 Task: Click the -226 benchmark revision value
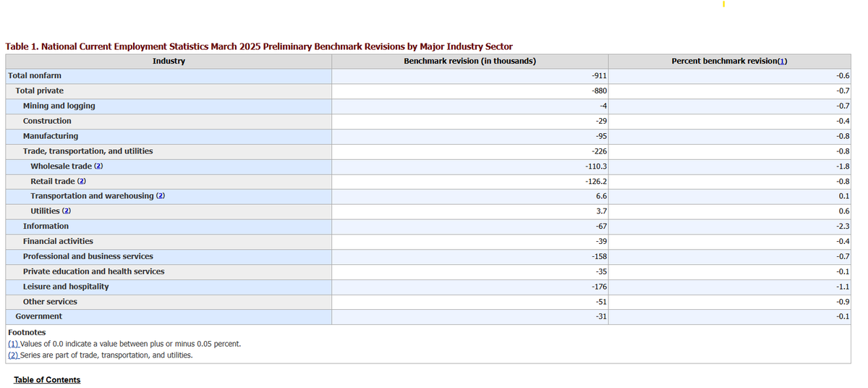click(600, 151)
